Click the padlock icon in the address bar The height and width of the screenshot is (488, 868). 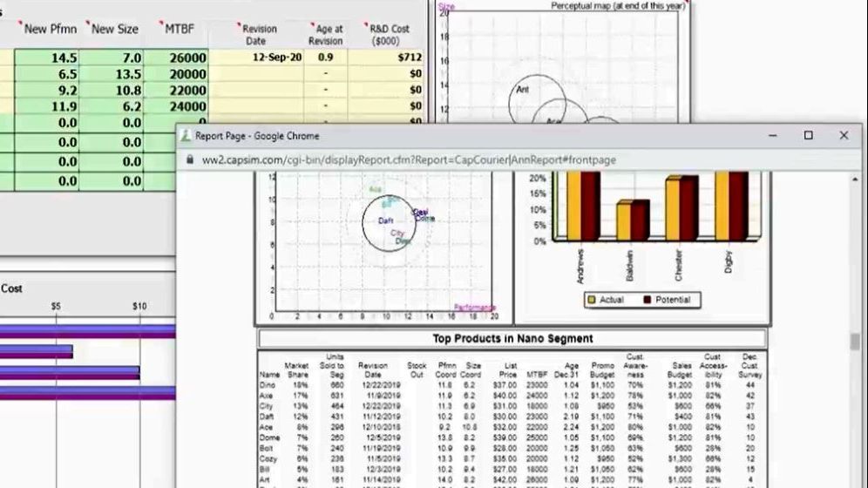(x=190, y=159)
